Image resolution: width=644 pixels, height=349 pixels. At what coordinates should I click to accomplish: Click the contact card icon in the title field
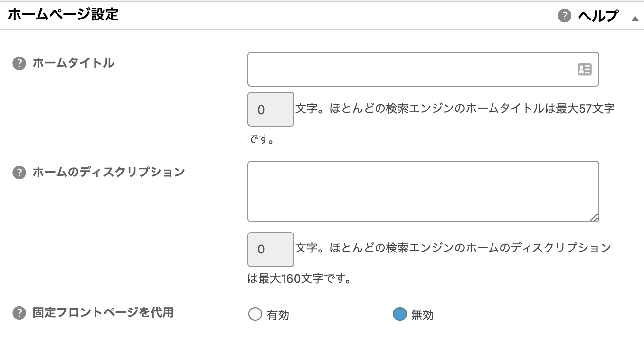tap(585, 69)
